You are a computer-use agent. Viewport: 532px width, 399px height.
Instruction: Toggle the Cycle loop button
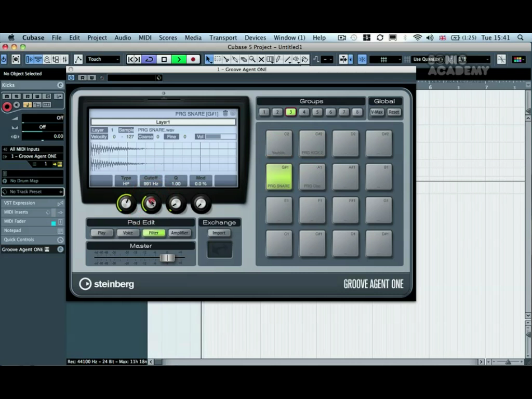pos(149,59)
